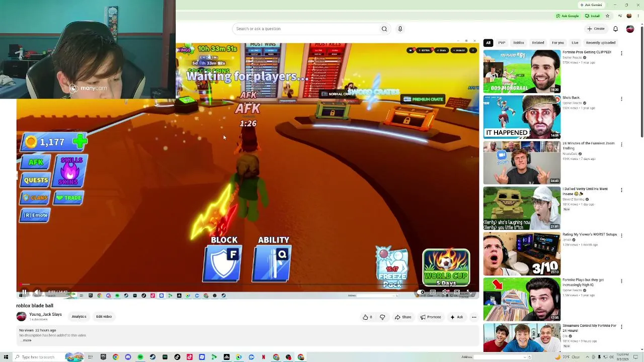The height and width of the screenshot is (362, 644).
Task: Open the Ask button under the video
Action: tap(457, 317)
